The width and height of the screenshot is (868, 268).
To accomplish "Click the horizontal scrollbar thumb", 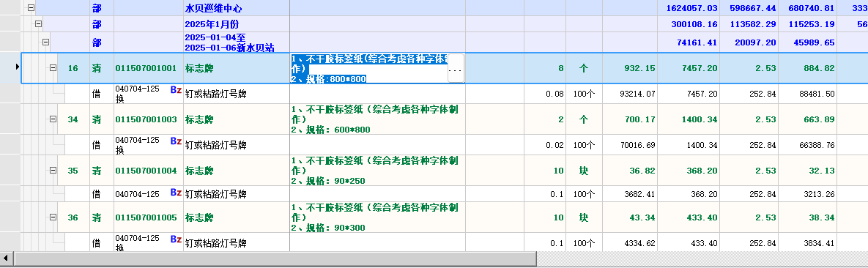I will point(275,258).
